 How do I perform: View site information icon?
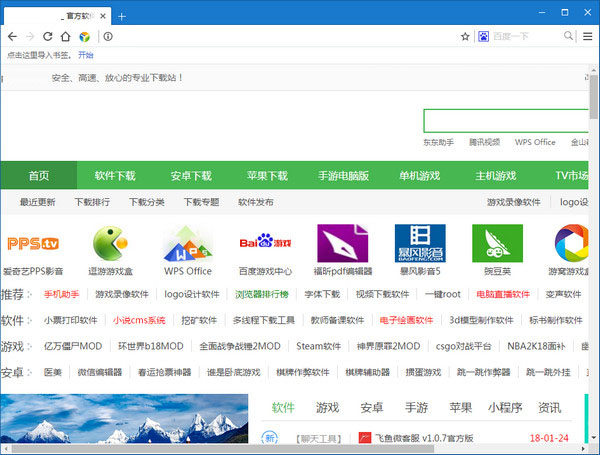click(x=108, y=36)
